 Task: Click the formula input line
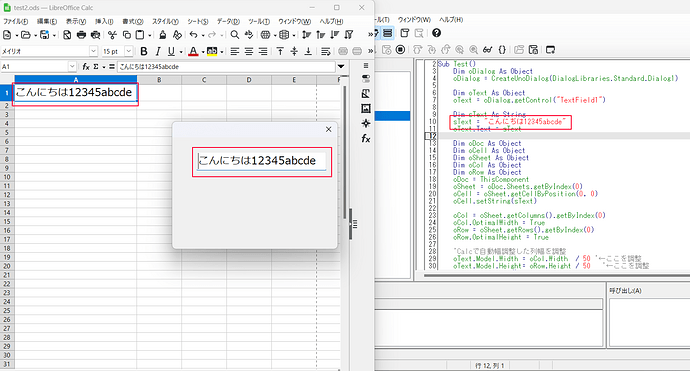tap(226, 66)
